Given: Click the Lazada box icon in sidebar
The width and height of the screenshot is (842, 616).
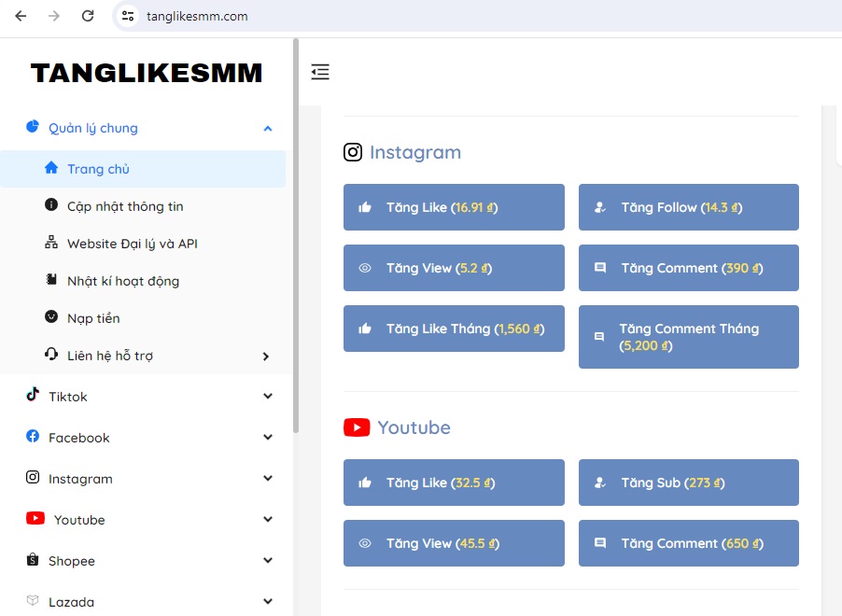Looking at the screenshot, I should 33,600.
